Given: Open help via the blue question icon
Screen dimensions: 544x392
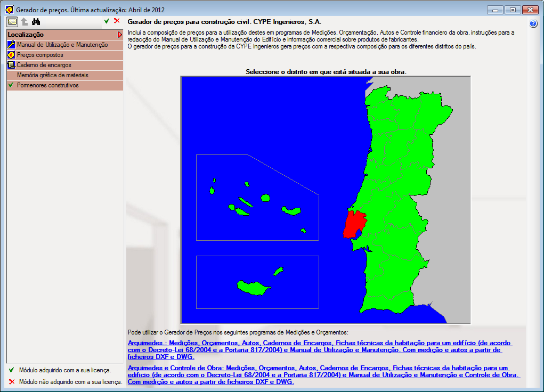Looking at the screenshot, I should click(x=533, y=23).
